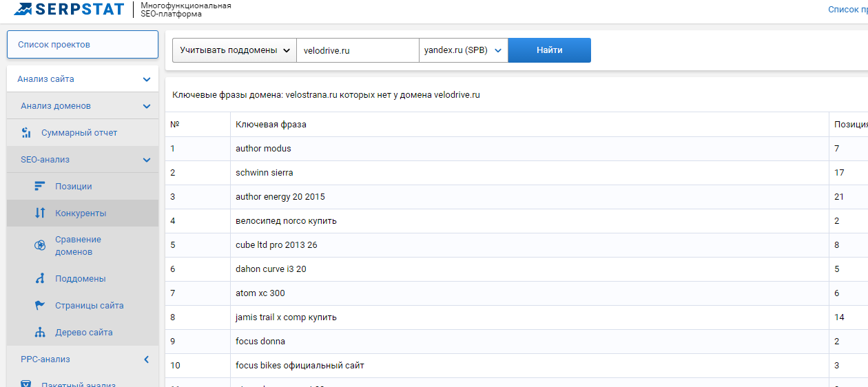Click the Позиция column header
The image size is (868, 387).
851,125
